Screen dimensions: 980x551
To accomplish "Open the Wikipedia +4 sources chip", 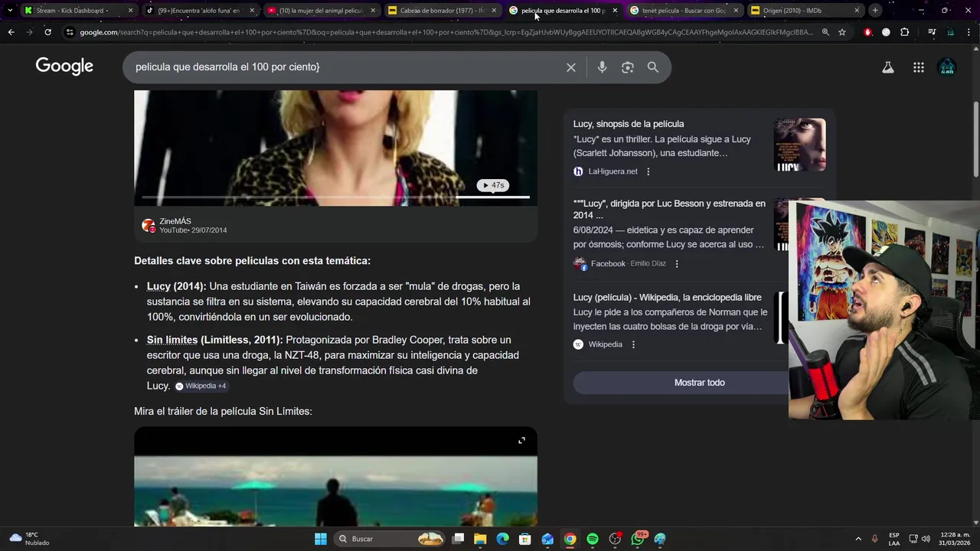I will point(201,386).
